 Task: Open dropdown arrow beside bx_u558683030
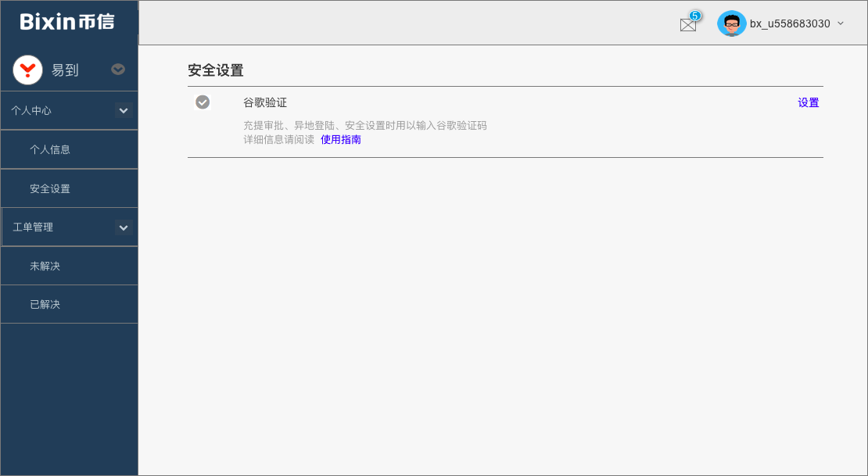pos(841,23)
